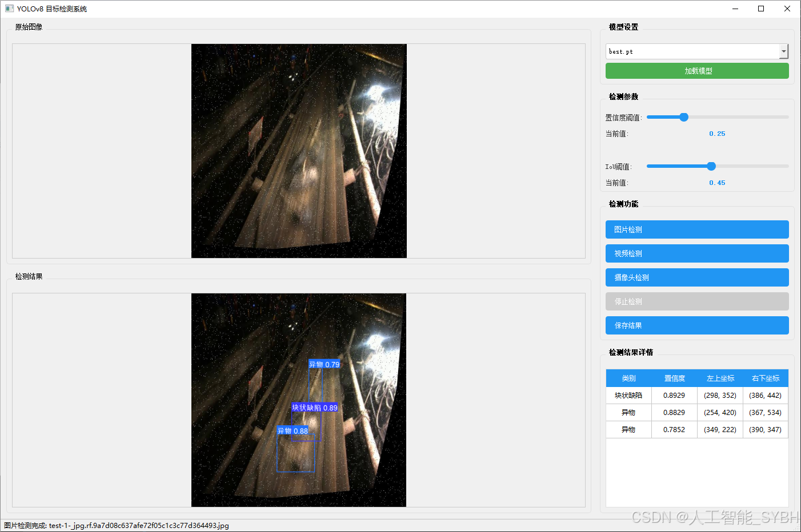Screen dimensions: 801x532
Task: Click the IoU阈值 slider handle
Action: click(x=711, y=166)
